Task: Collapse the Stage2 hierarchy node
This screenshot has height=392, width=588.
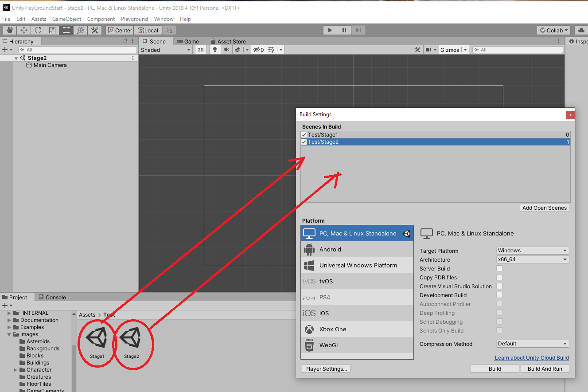Action: pos(16,58)
